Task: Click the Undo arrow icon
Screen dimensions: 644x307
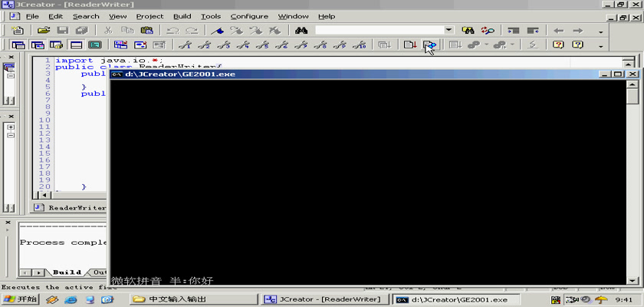Action: [x=173, y=31]
